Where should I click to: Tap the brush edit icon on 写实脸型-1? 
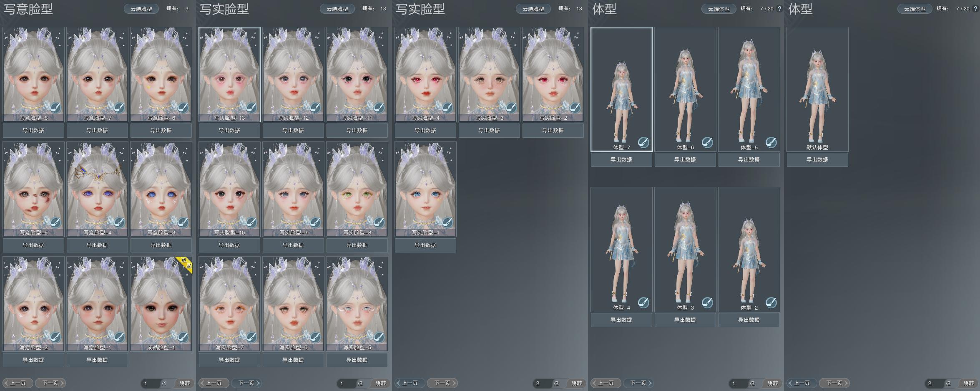(x=447, y=223)
